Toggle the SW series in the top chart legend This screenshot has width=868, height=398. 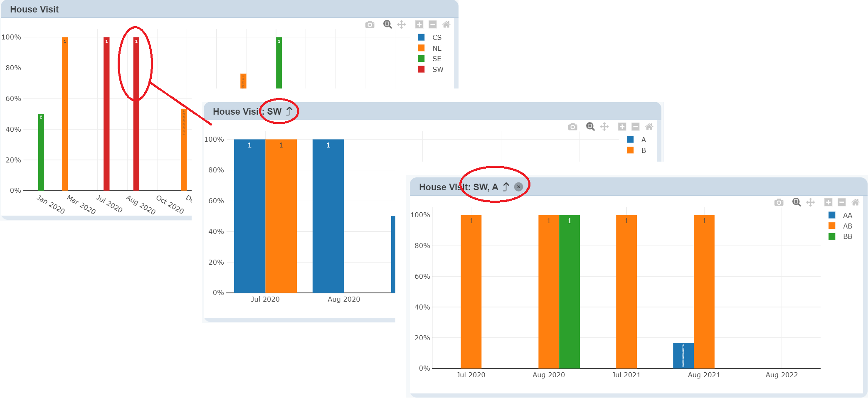(x=437, y=69)
